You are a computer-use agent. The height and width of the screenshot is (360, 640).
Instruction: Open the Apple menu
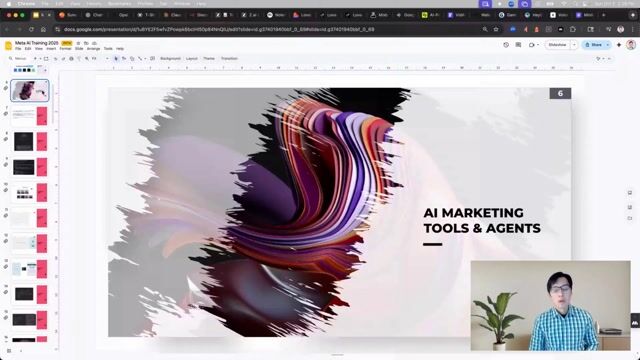pos(9,4)
